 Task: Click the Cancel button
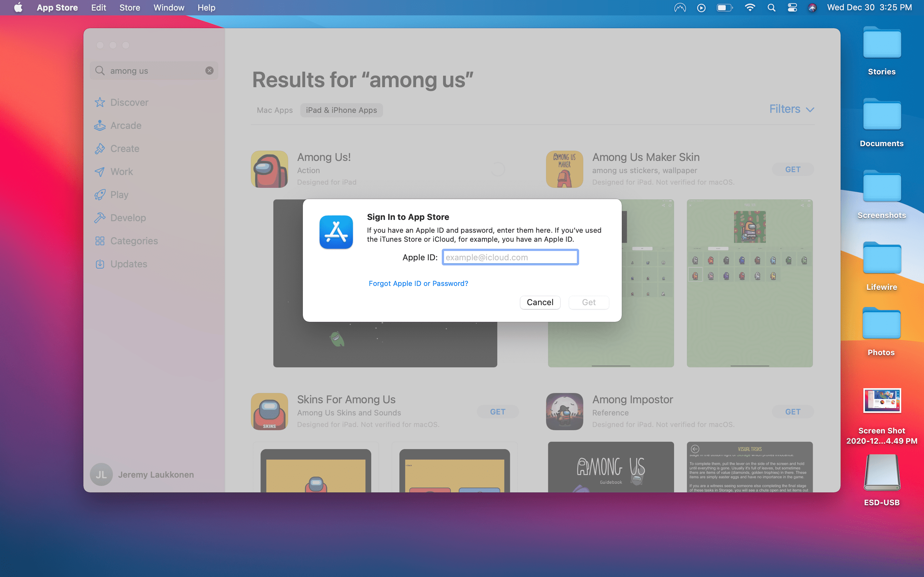click(x=540, y=302)
